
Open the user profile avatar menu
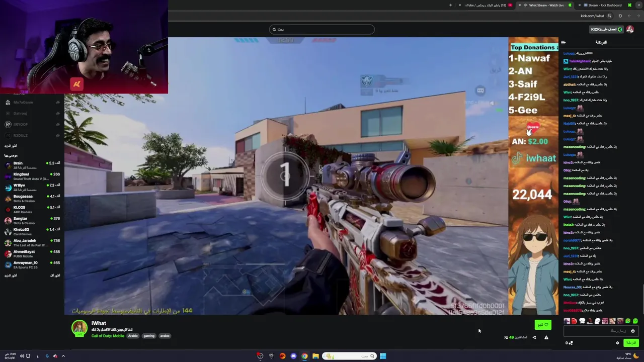point(630,29)
